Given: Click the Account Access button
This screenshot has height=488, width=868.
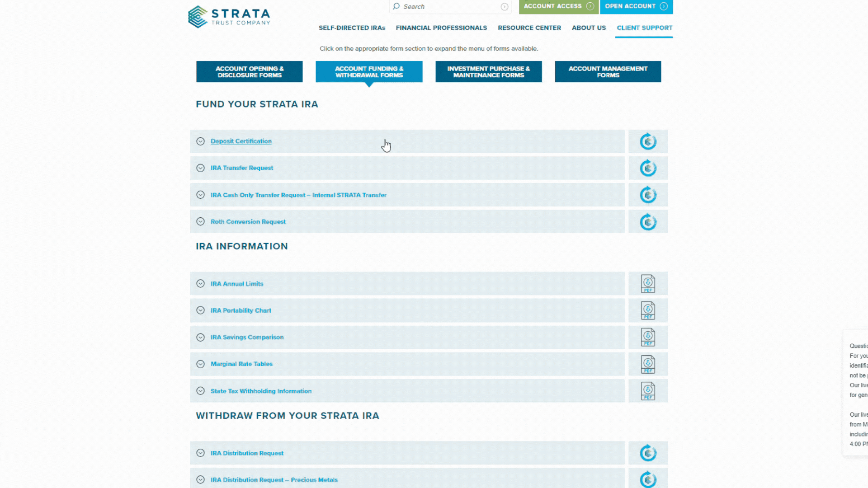Looking at the screenshot, I should [558, 6].
